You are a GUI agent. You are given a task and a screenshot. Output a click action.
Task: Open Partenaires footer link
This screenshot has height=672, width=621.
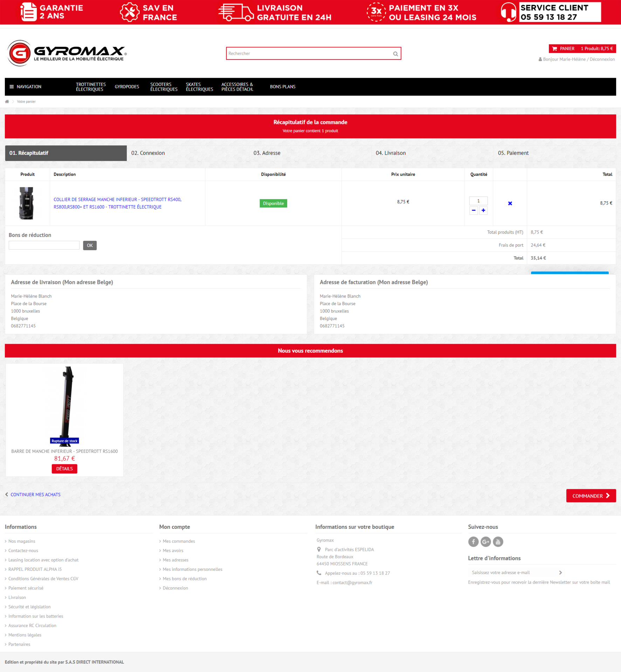19,644
